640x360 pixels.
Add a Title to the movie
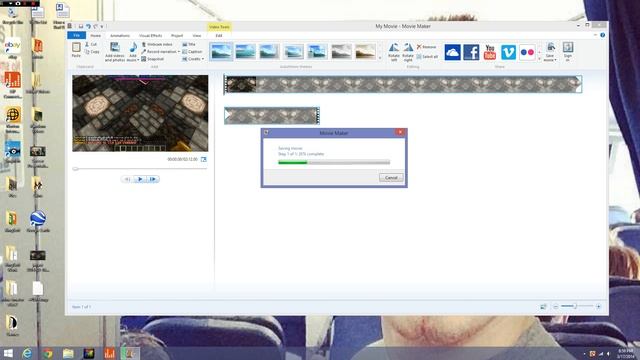pos(189,44)
